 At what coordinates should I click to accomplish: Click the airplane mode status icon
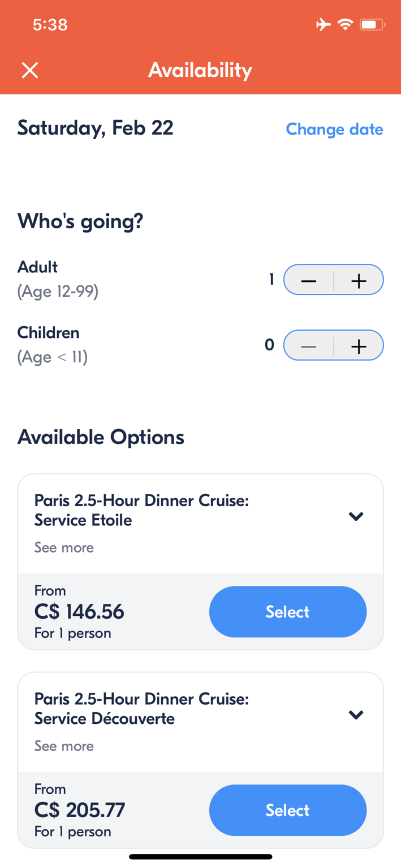pyautogui.click(x=324, y=24)
